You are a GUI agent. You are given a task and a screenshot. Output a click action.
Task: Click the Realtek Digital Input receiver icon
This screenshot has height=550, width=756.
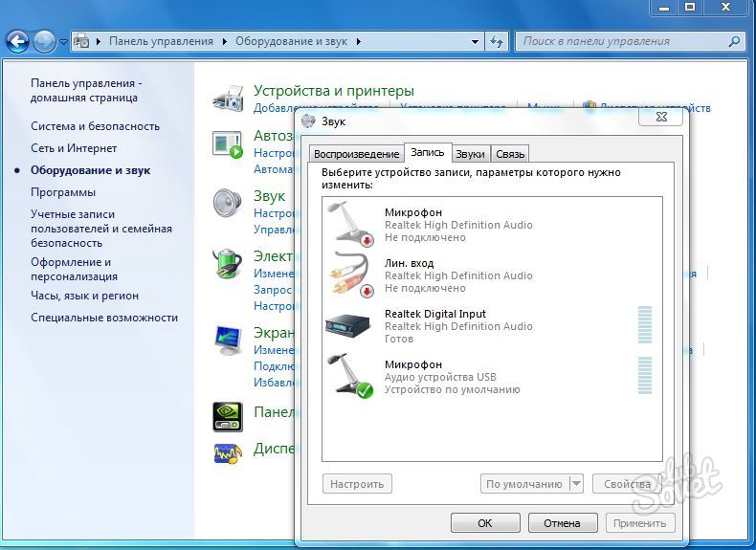click(x=348, y=324)
